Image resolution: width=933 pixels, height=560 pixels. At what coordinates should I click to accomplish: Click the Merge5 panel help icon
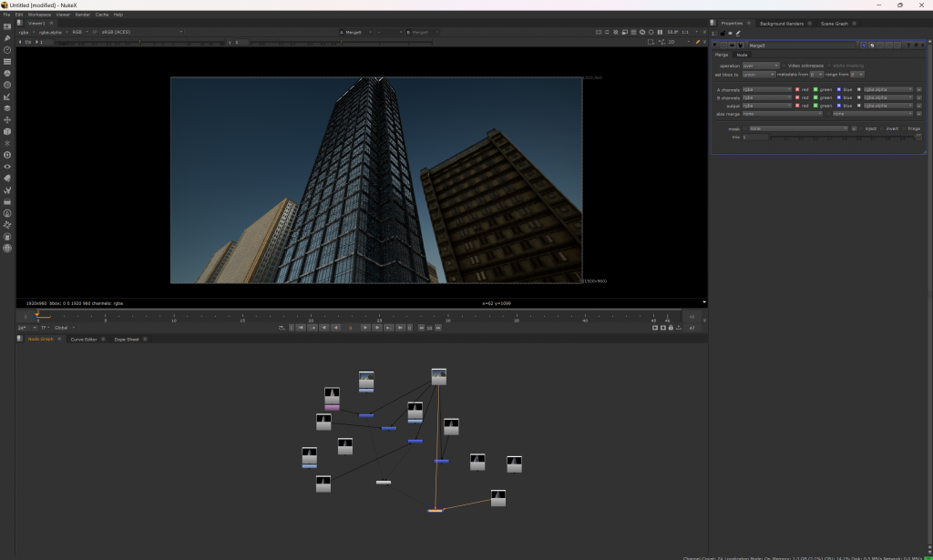point(907,45)
